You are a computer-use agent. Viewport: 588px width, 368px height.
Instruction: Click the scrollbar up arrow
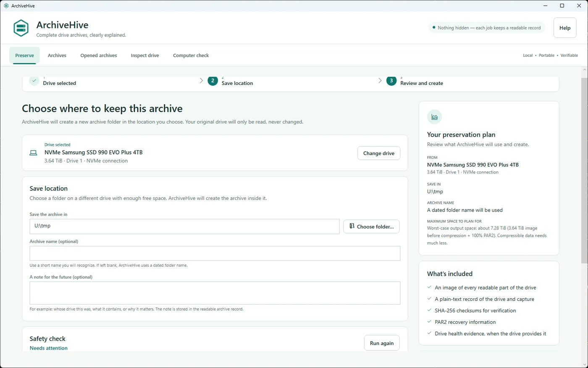point(585,70)
